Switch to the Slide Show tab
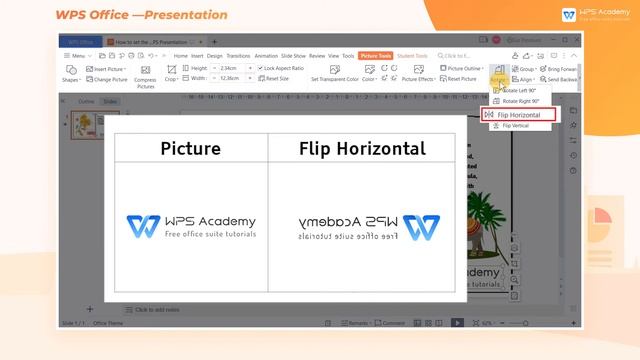640x360 pixels. pyautogui.click(x=293, y=56)
